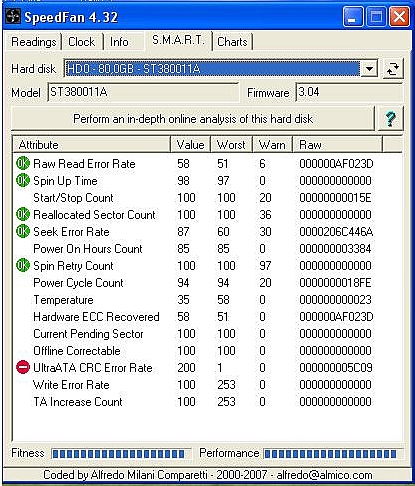
Task: Click the Attribute column header
Action: point(91,145)
